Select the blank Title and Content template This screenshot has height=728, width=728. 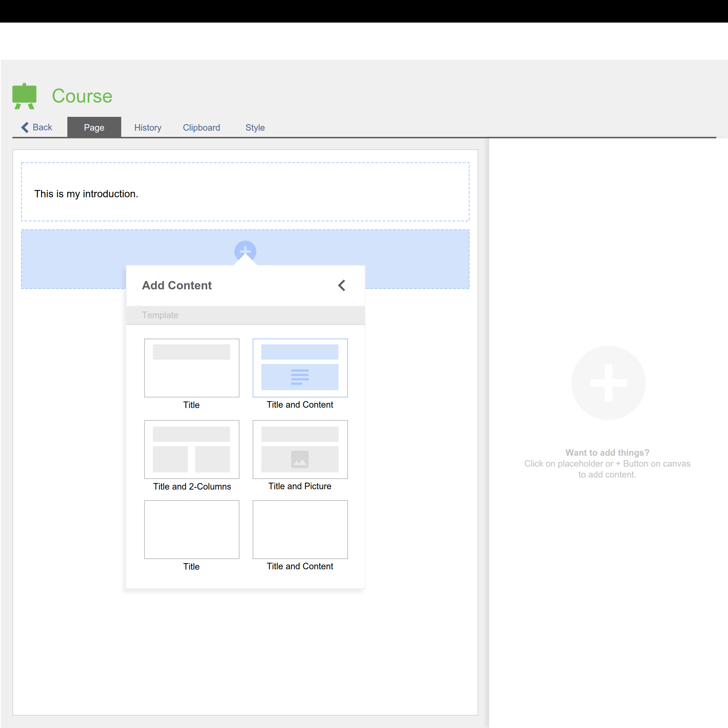[x=300, y=529]
